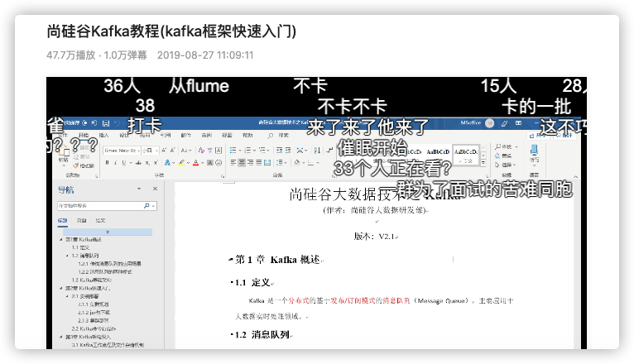The width and height of the screenshot is (634, 364).
Task: Open the 设计 Design ribbon tab
Action: [124, 135]
